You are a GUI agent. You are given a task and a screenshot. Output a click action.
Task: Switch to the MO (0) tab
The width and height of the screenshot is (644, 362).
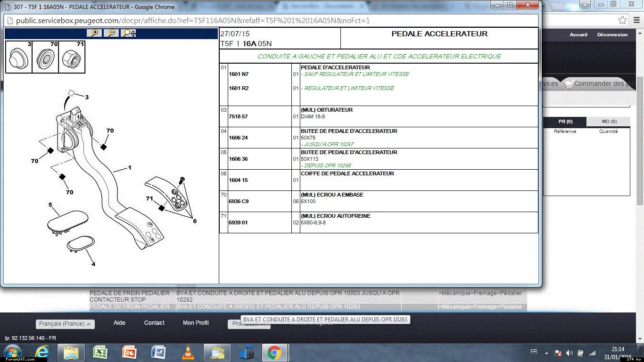pyautogui.click(x=609, y=122)
